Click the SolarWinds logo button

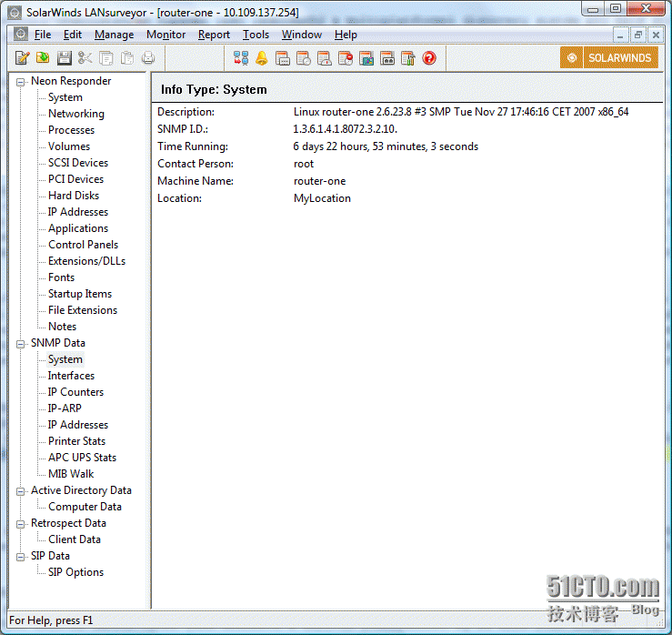pos(609,57)
